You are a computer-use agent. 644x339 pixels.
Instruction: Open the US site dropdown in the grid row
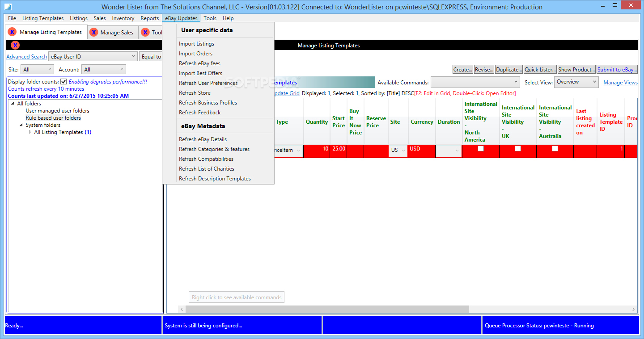point(398,151)
